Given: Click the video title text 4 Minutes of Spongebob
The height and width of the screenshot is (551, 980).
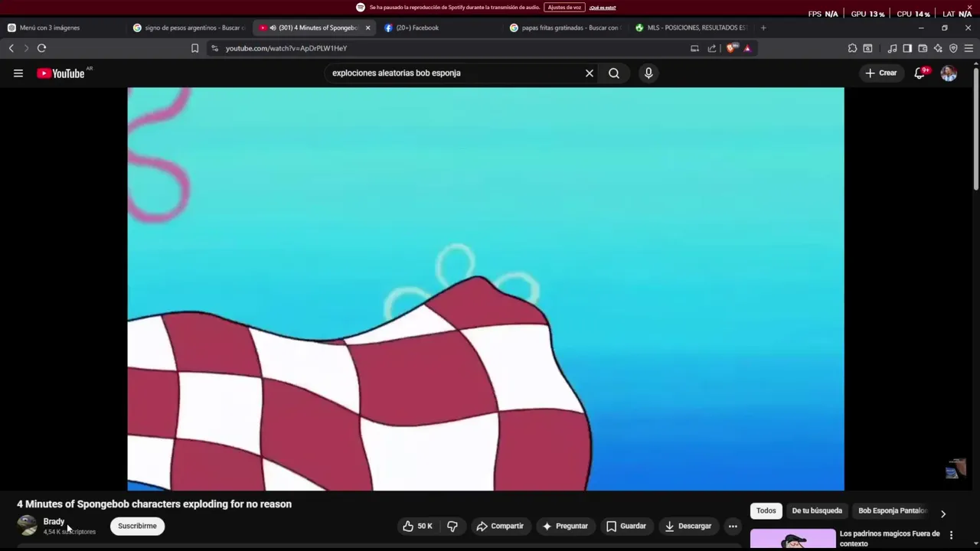Looking at the screenshot, I should tap(155, 504).
